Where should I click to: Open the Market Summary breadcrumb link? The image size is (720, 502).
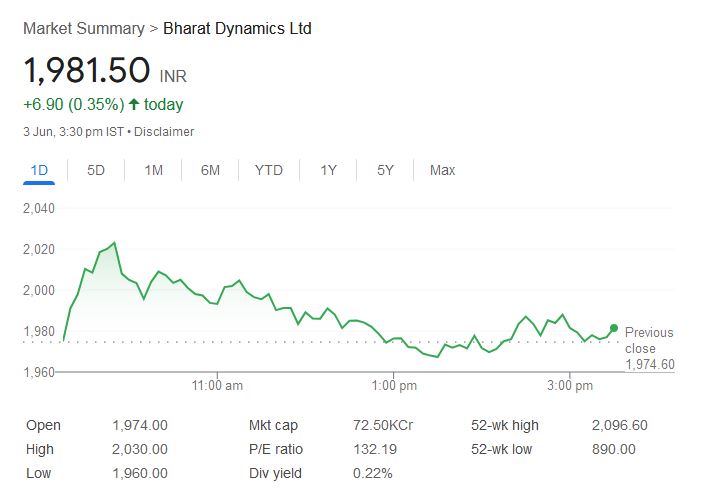[83, 28]
